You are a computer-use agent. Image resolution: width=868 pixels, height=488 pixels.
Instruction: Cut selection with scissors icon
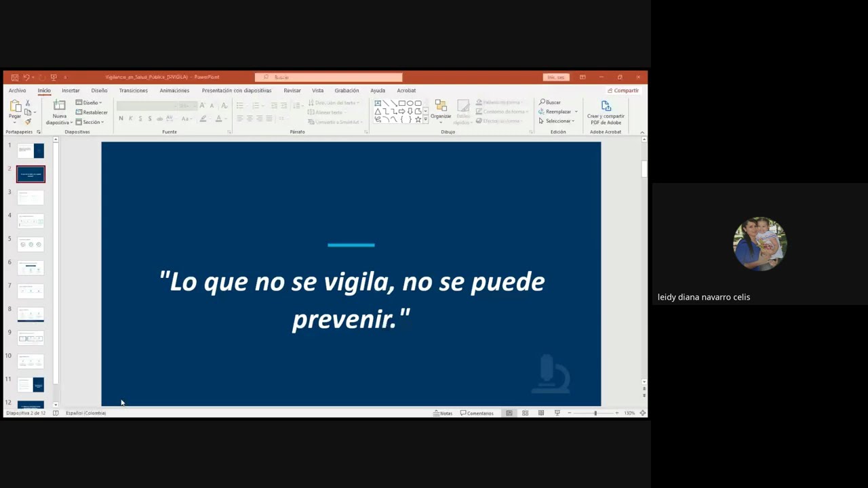pos(27,103)
